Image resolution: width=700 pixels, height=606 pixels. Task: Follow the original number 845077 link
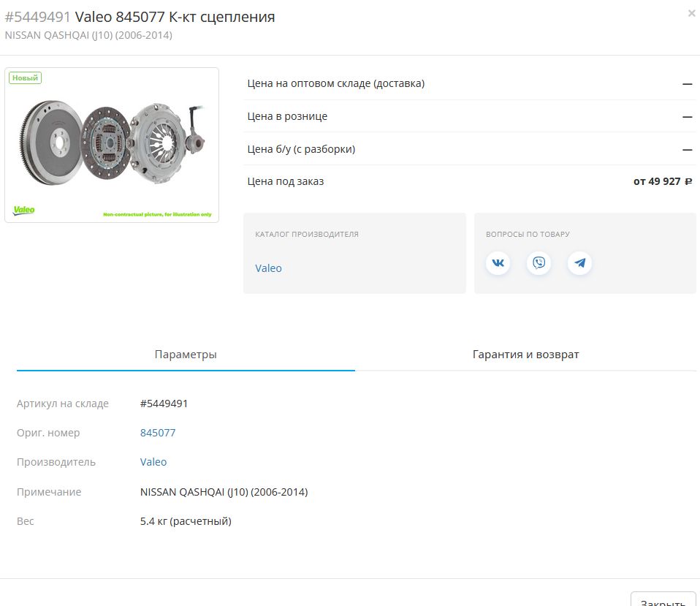[x=158, y=433]
